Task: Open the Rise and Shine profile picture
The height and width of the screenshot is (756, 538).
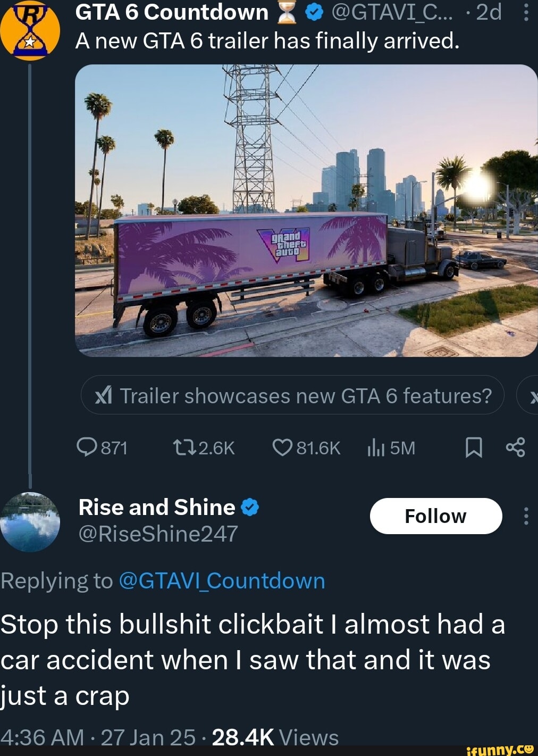Action: click(30, 522)
